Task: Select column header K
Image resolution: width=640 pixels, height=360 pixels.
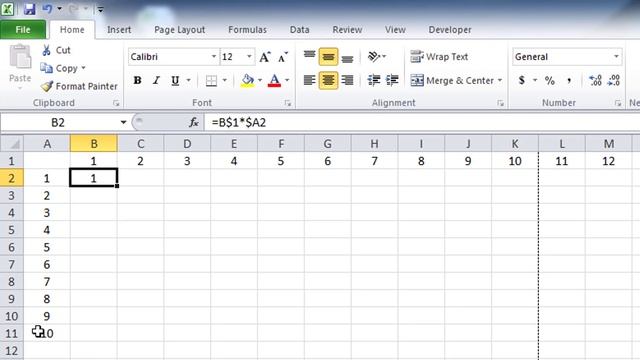Action: (515, 144)
